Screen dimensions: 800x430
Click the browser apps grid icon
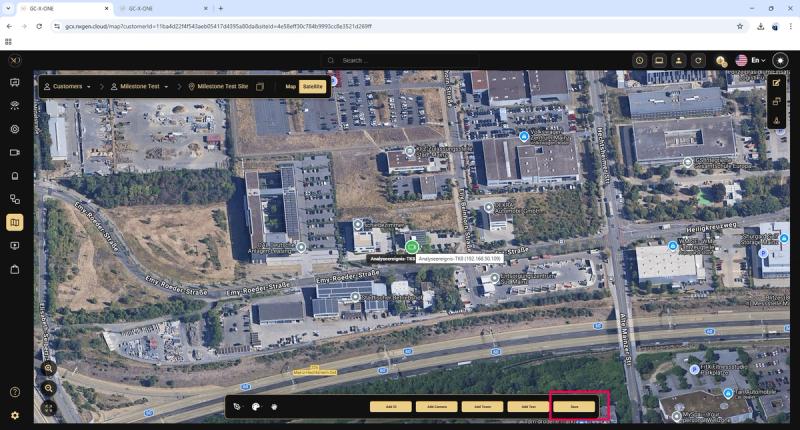[8, 42]
